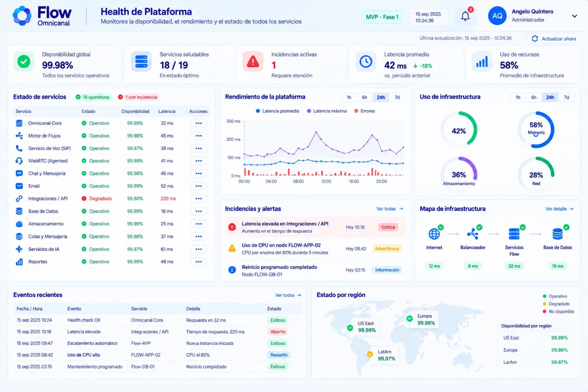
Task: Filter by 1 con incidencia chip
Action: tap(138, 97)
